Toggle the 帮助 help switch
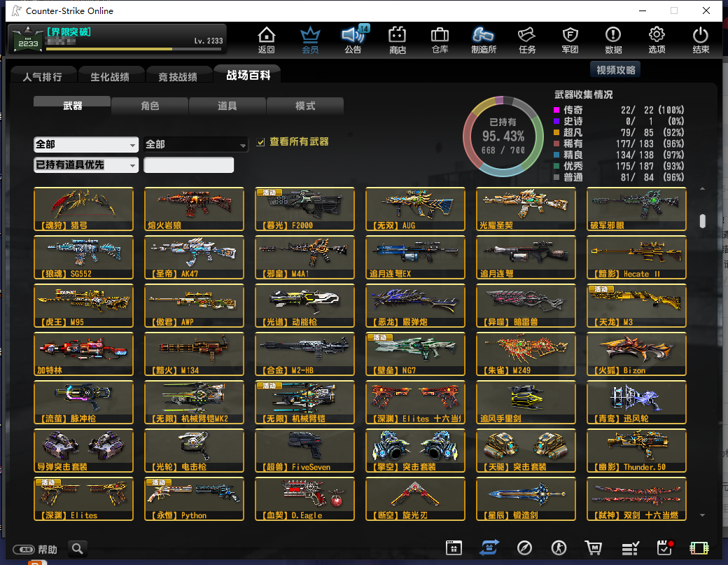Viewport: 728px width, 565px height. (24, 550)
